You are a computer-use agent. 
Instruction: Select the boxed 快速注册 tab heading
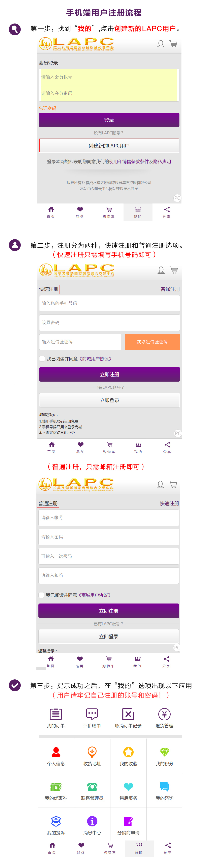49,289
